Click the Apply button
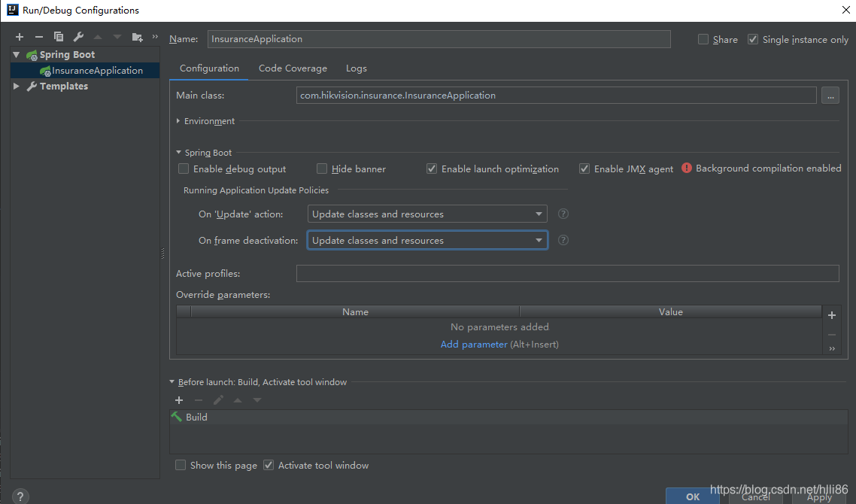 819,496
